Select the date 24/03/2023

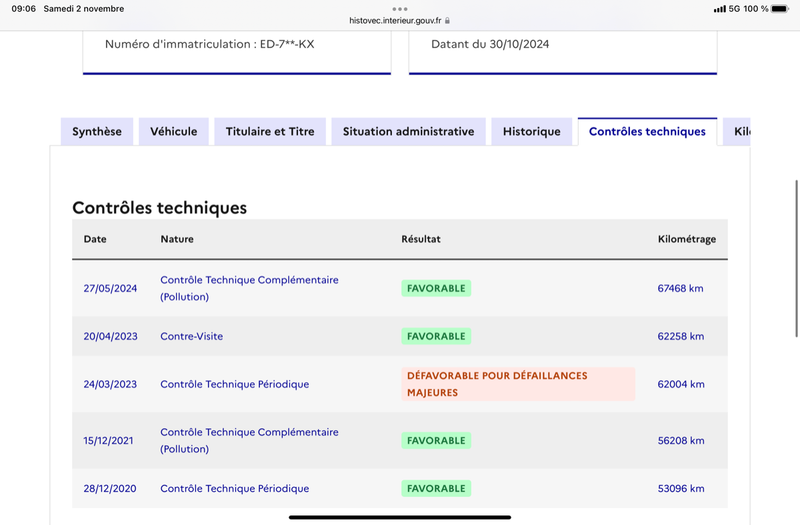click(110, 384)
